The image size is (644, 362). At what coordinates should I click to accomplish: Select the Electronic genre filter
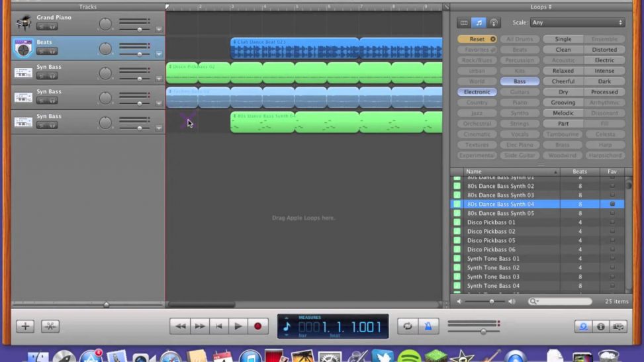[x=477, y=92]
